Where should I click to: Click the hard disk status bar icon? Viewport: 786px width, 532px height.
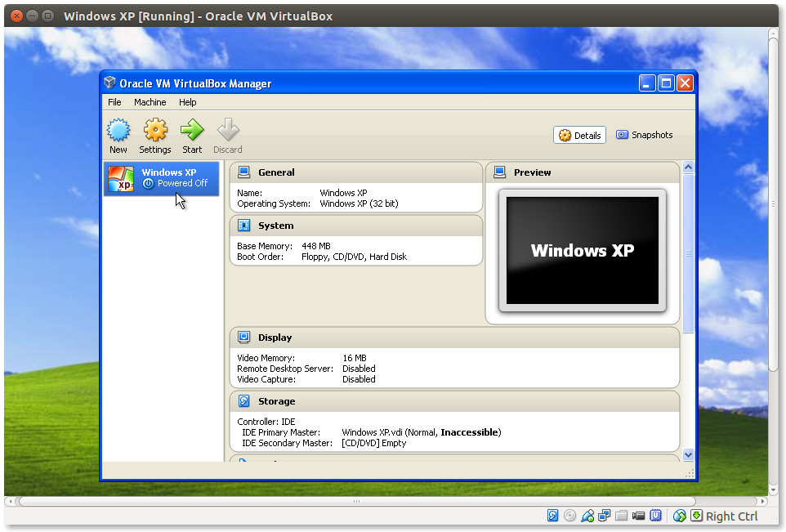(x=553, y=516)
